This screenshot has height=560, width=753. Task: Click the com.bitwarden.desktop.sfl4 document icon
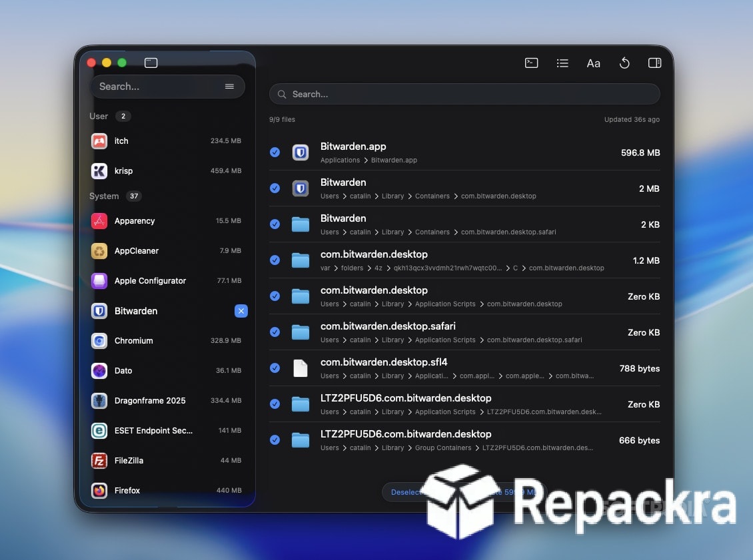[x=301, y=368]
